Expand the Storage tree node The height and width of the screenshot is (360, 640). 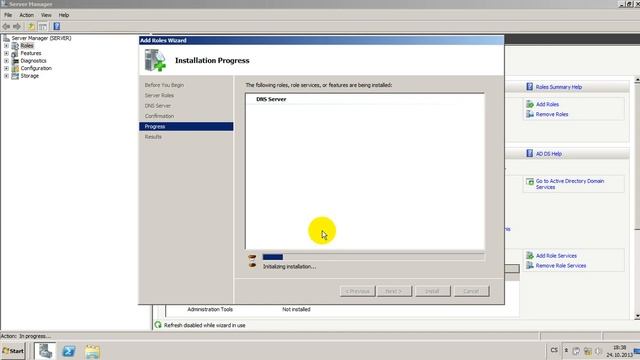[x=6, y=76]
